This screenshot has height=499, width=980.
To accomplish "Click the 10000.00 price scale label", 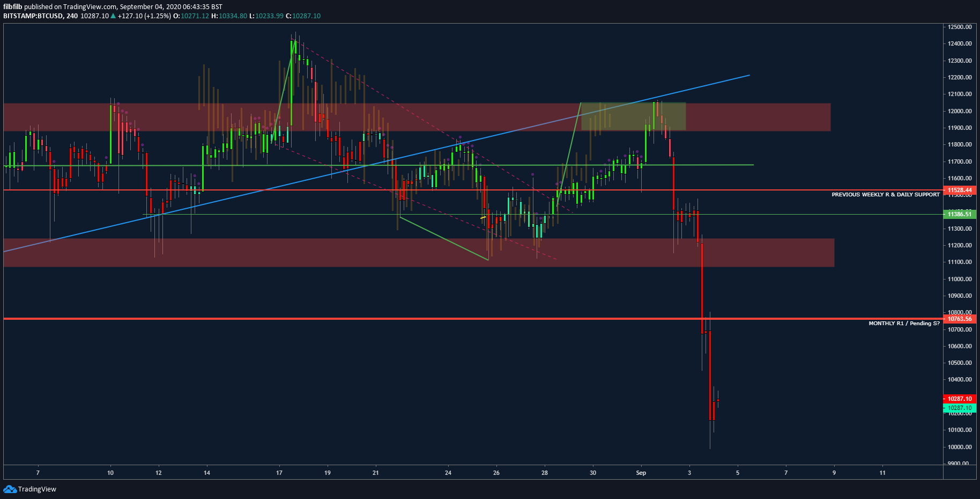I will (960, 447).
